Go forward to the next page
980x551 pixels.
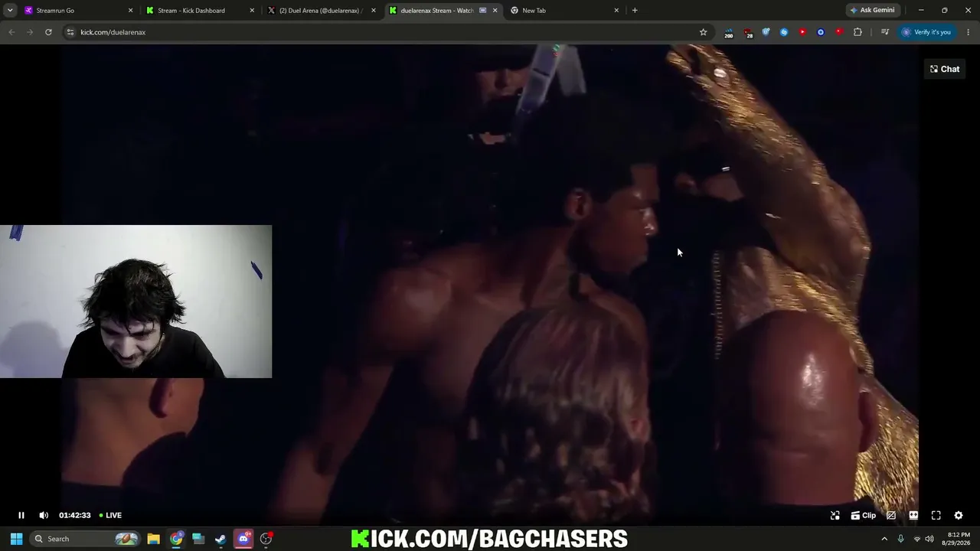click(x=30, y=32)
